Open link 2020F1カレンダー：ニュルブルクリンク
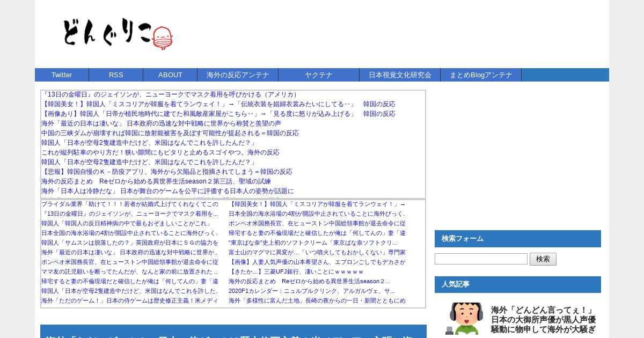 (312, 291)
